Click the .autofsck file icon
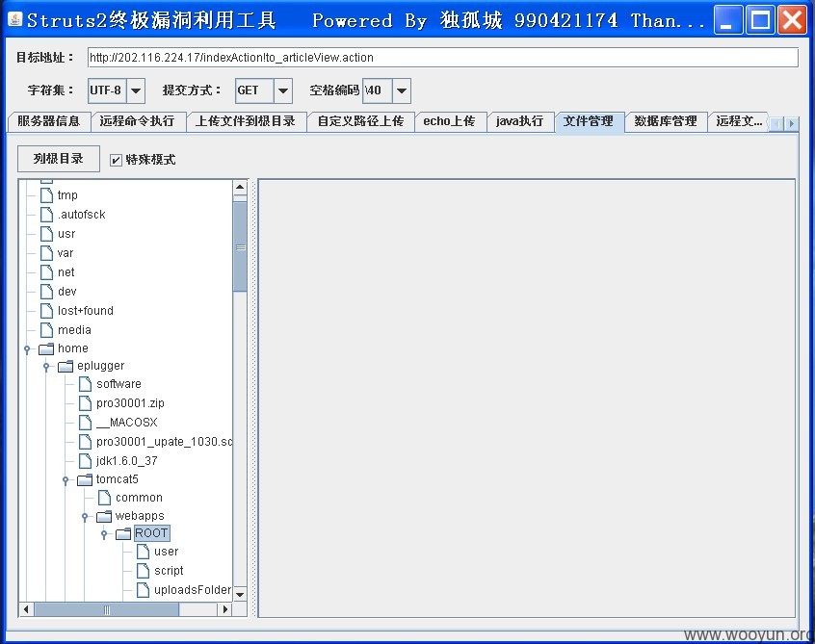 [47, 215]
